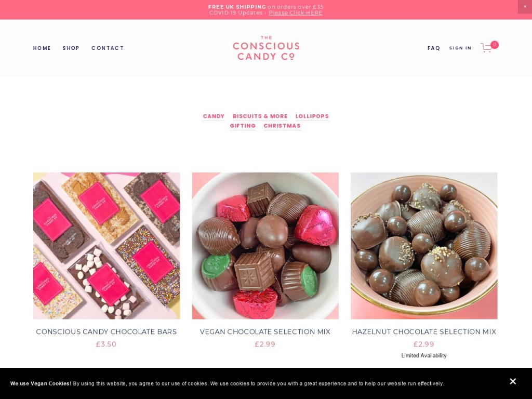Click the COVID 19 'Please Click HERE' link
Viewport: 532px width, 399px height.
point(296,13)
